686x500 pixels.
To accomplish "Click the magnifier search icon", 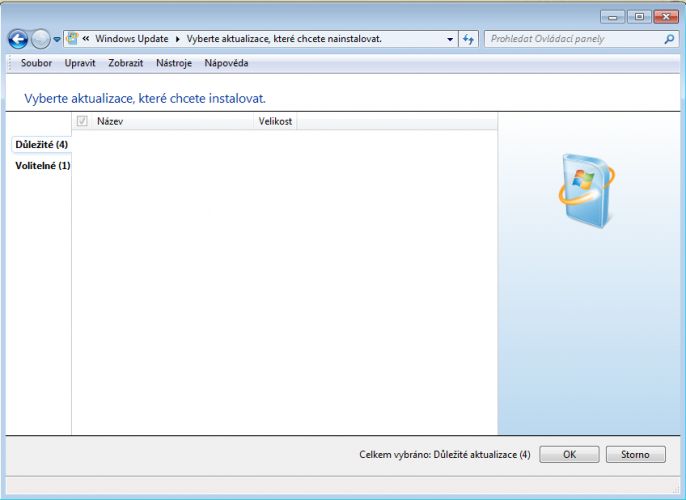I will point(669,39).
